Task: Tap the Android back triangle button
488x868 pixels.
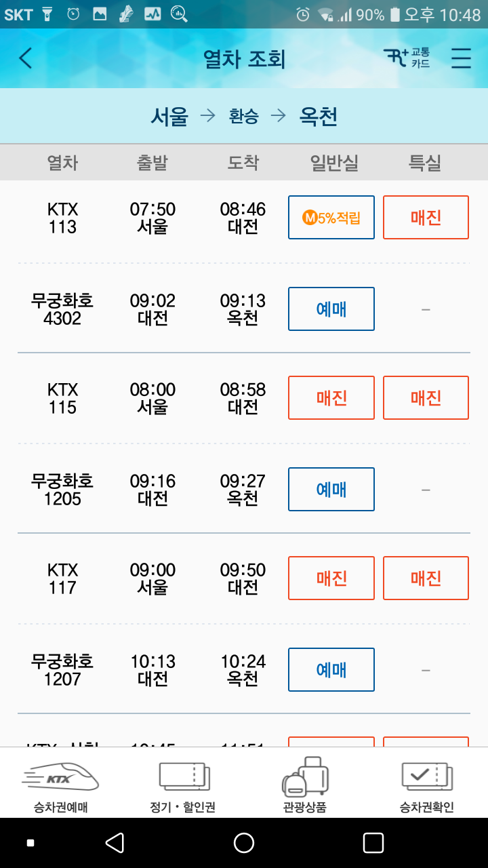Action: (x=115, y=843)
